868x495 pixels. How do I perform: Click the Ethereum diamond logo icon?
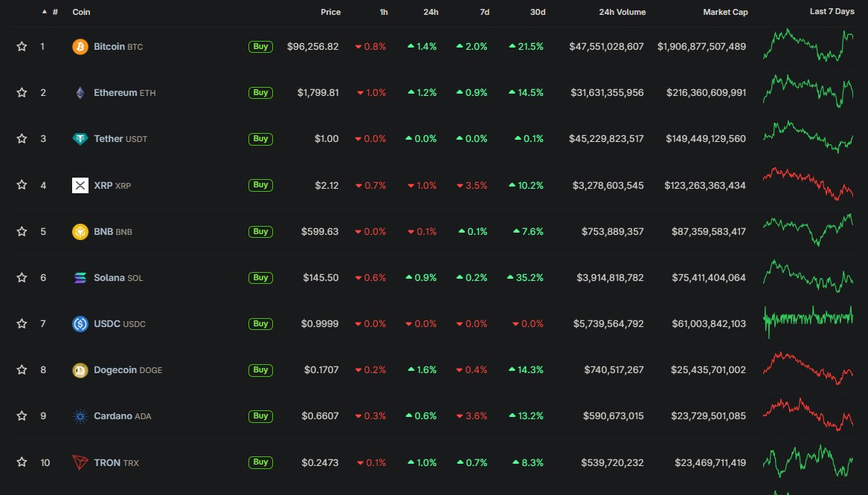pos(80,93)
